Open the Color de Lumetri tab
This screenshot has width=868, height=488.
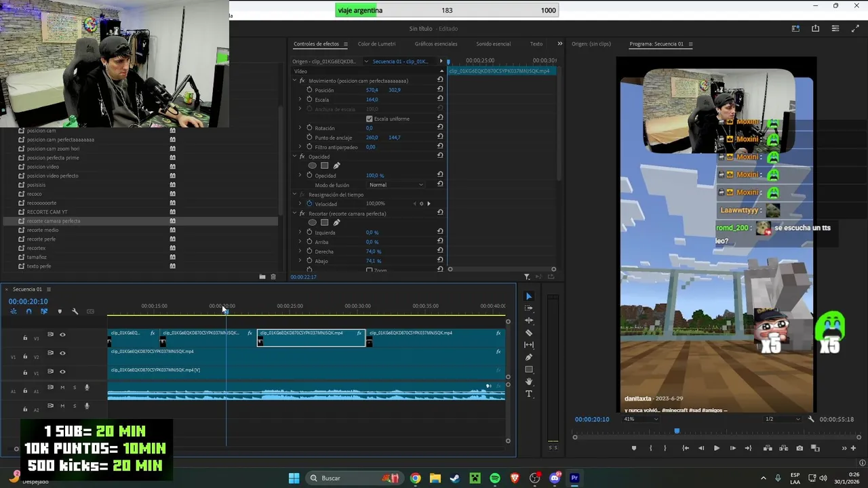click(376, 44)
